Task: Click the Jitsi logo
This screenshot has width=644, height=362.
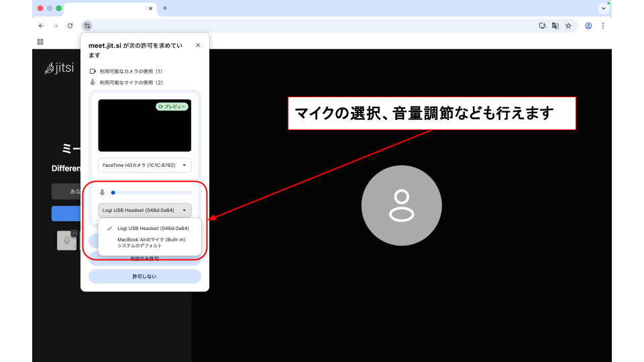Action: point(60,68)
